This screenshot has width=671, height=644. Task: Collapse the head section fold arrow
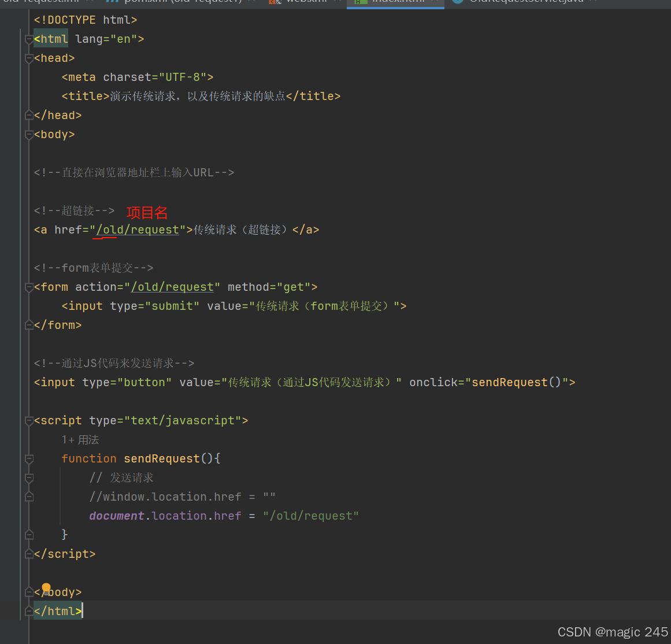tap(28, 58)
